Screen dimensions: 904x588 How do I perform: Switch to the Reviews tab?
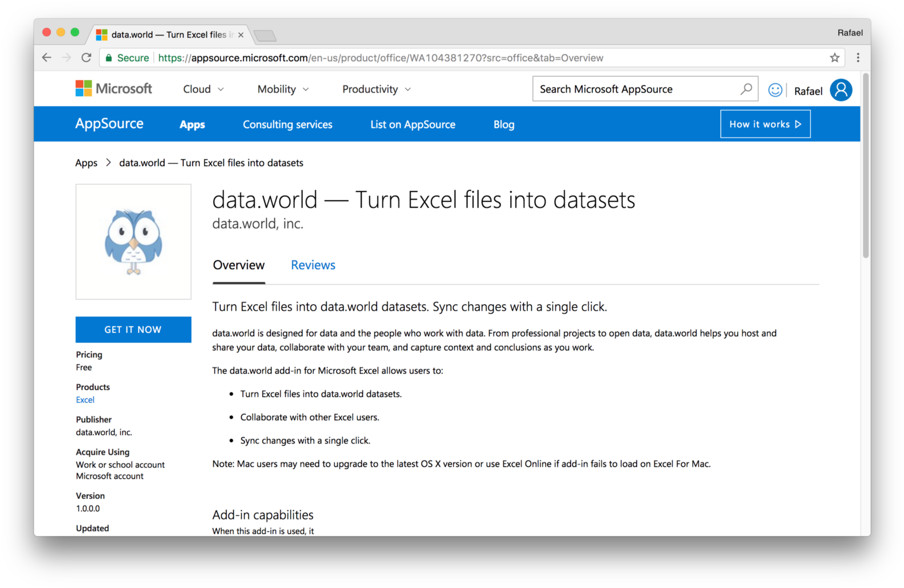pyautogui.click(x=313, y=265)
